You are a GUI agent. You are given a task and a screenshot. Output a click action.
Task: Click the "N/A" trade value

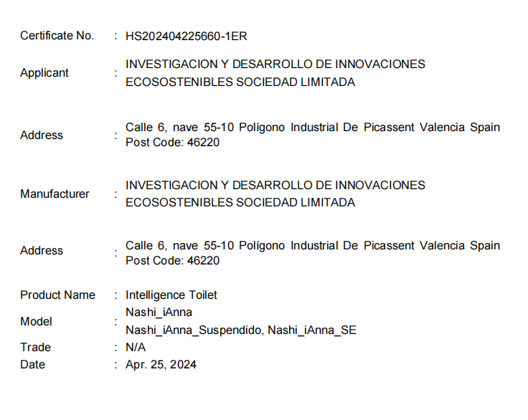136,347
